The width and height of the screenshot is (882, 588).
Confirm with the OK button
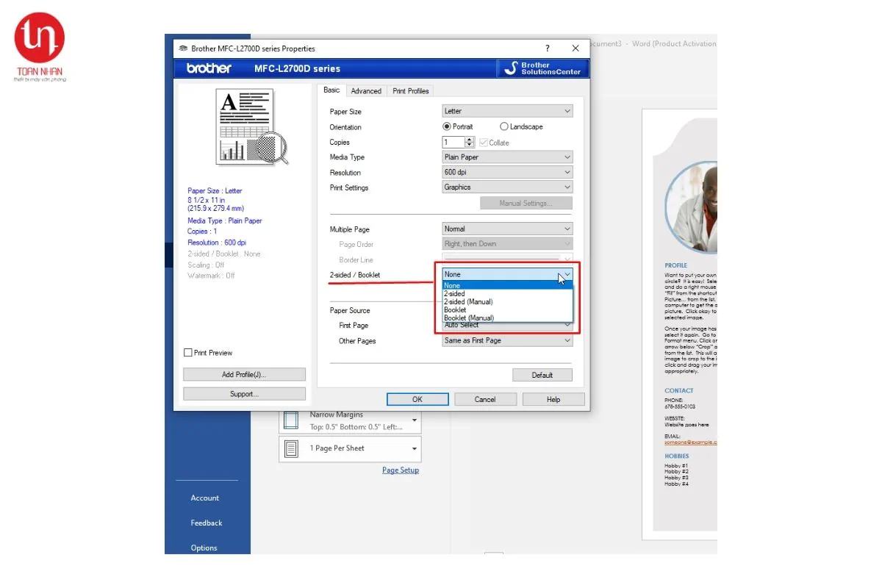(417, 399)
